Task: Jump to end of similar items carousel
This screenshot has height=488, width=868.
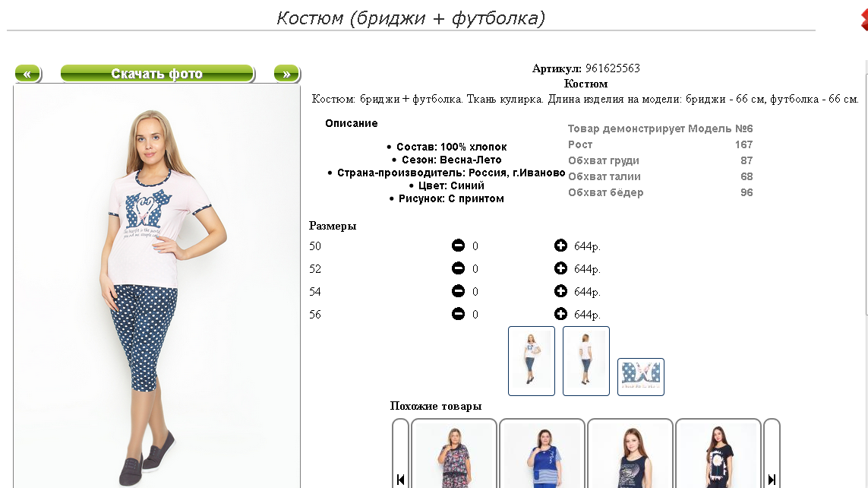Action: tap(772, 455)
